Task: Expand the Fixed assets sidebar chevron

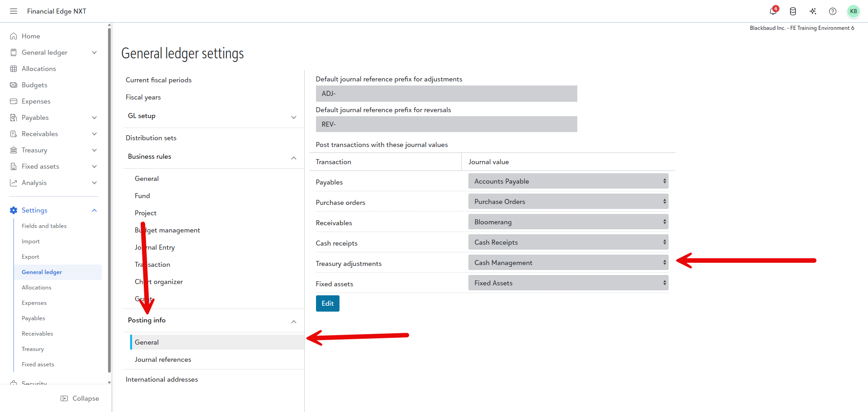Action: point(94,166)
